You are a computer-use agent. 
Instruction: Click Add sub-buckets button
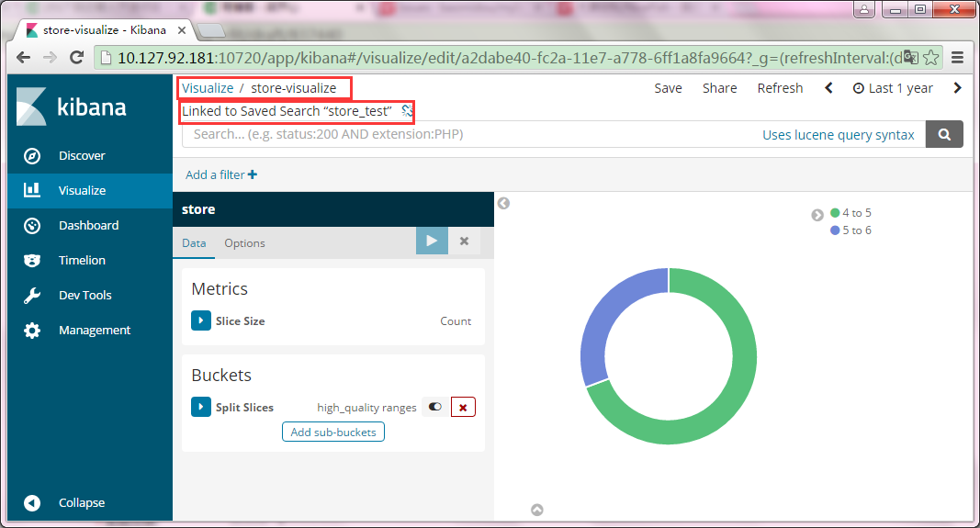point(333,432)
